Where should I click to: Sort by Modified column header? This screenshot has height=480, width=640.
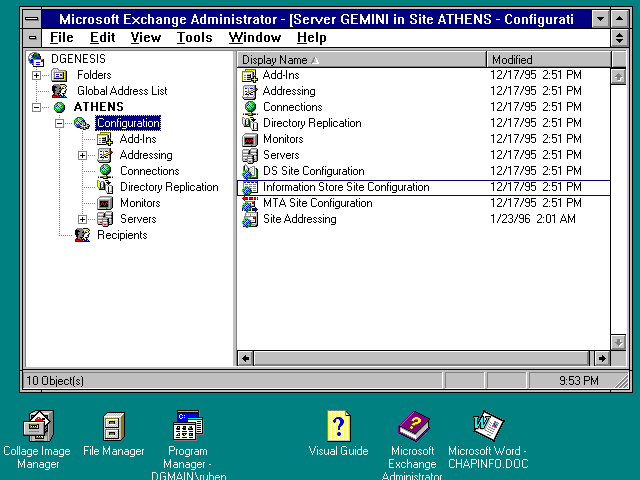click(549, 60)
